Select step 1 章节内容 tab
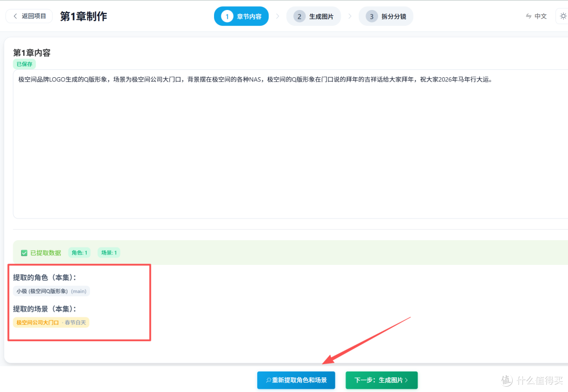 click(x=241, y=16)
